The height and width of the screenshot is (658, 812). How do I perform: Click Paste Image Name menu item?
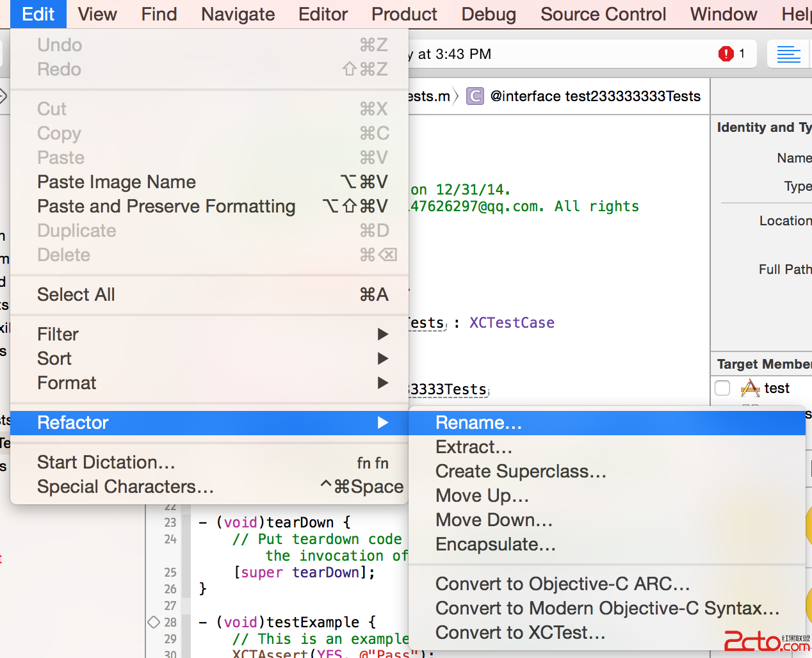[117, 182]
